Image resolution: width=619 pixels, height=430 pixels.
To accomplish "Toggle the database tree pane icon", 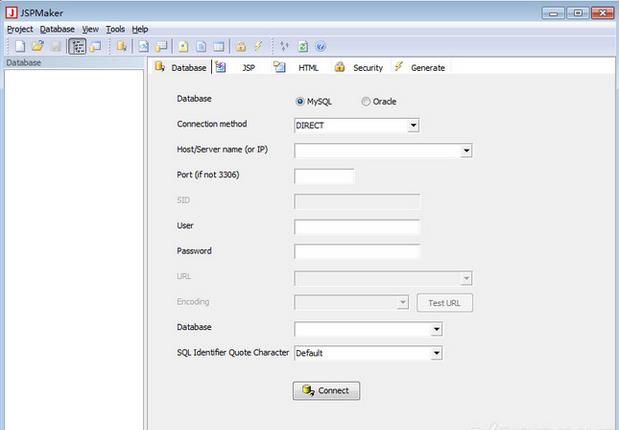I will [77, 46].
